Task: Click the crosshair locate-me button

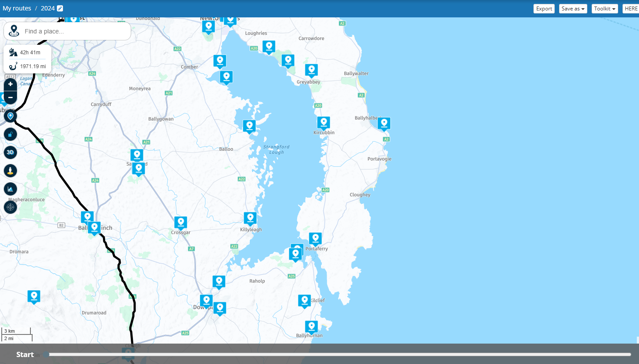Action: (x=10, y=207)
